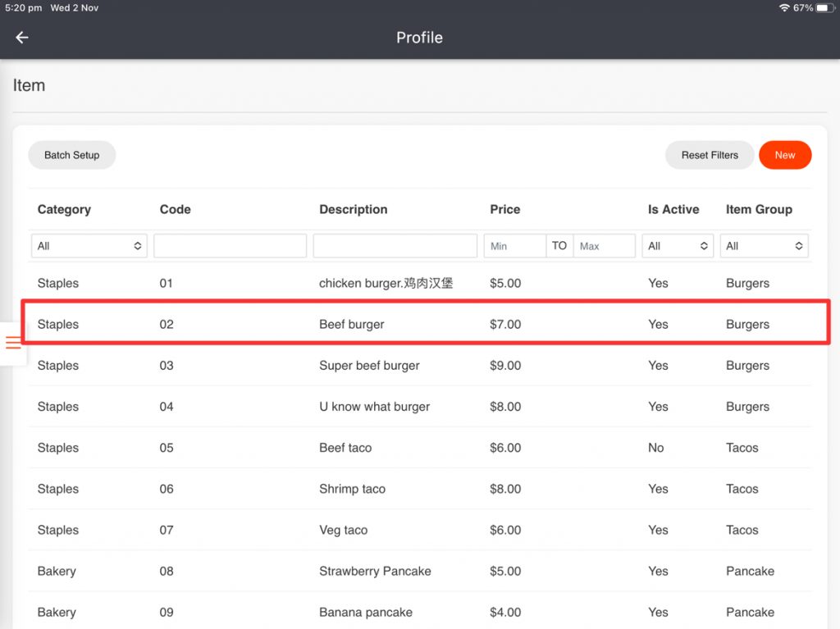Open the inactive Beef taco row

[x=345, y=449]
